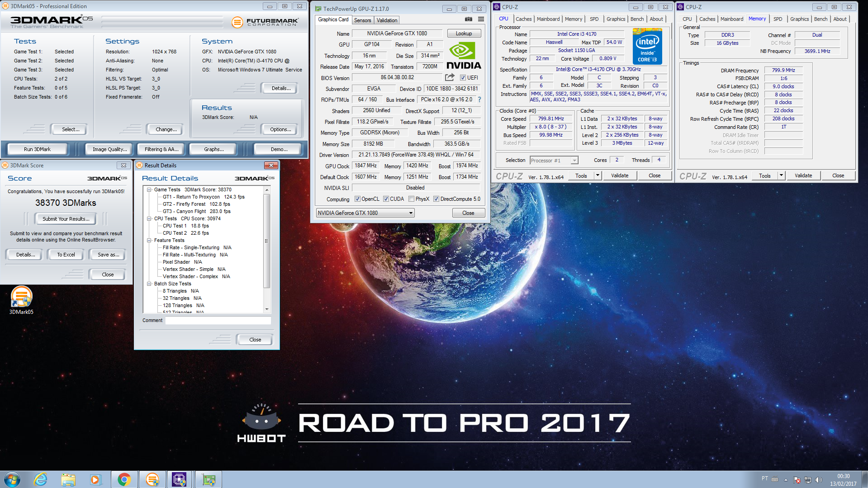Switch to the Validation tab in GPU-Z
The height and width of the screenshot is (488, 868).
pyautogui.click(x=387, y=20)
